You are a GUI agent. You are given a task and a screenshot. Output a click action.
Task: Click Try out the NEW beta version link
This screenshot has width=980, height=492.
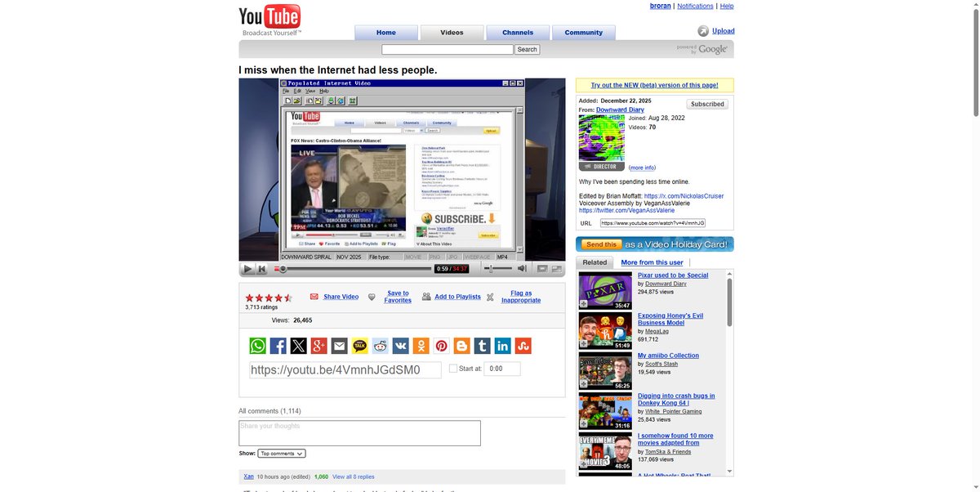point(655,85)
